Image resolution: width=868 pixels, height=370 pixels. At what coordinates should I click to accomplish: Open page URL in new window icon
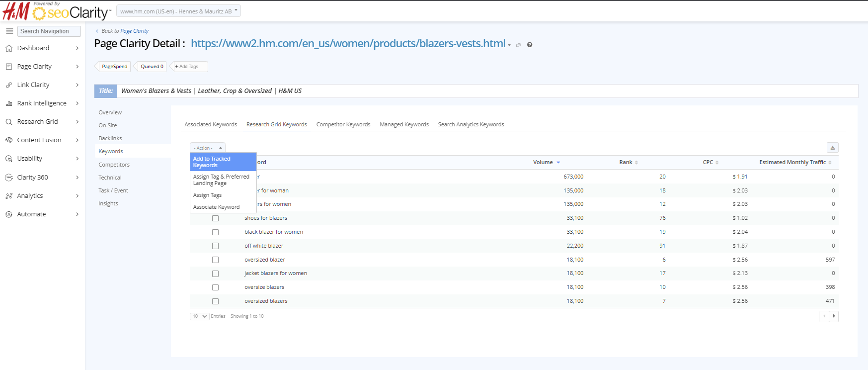coord(518,45)
